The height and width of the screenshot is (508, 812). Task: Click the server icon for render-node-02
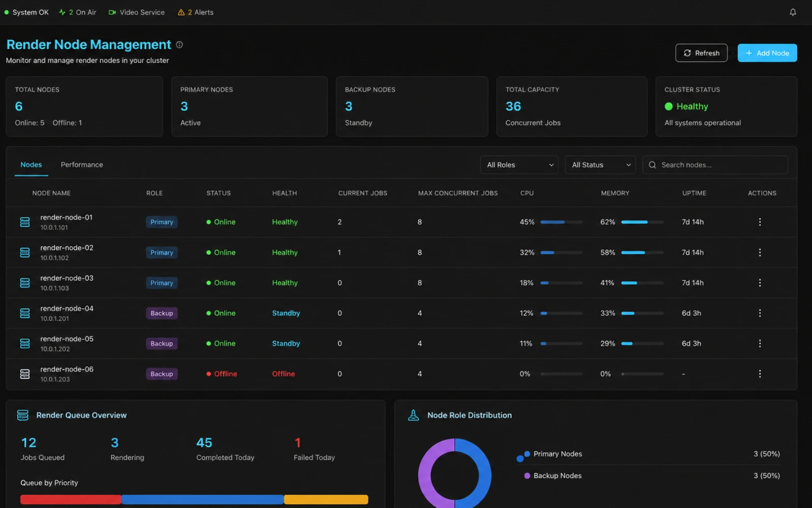coord(25,252)
